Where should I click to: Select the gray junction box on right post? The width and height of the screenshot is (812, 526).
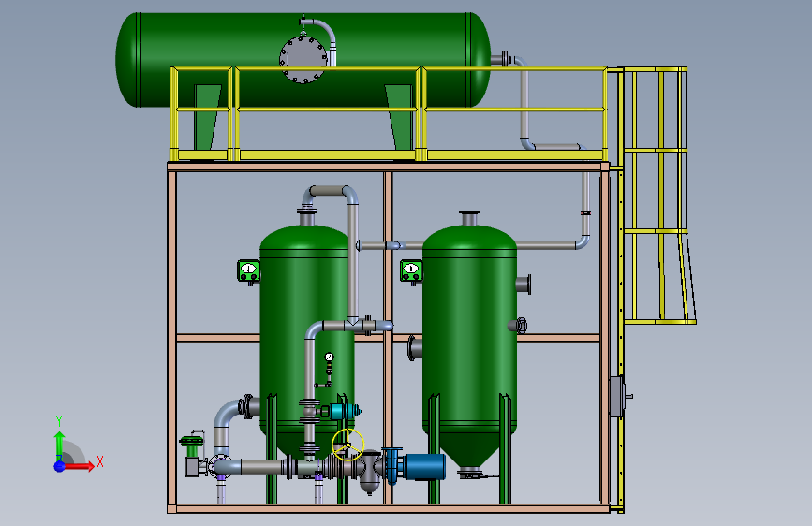pyautogui.click(x=617, y=397)
